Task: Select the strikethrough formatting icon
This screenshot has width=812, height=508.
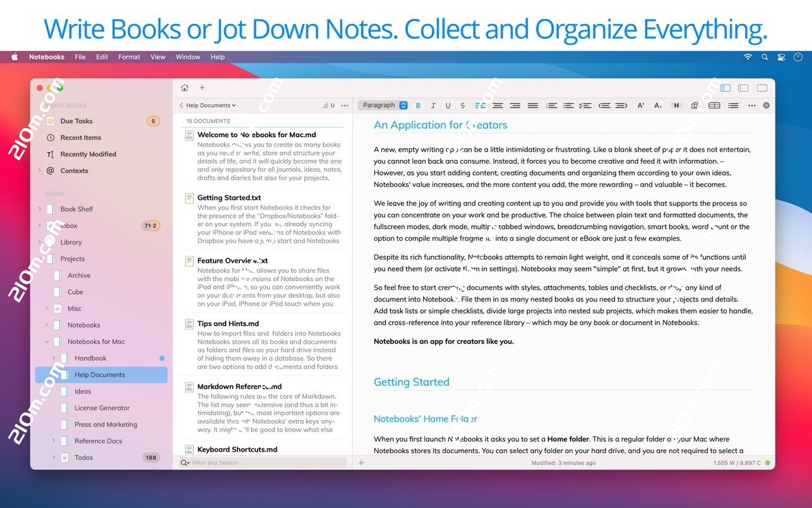Action: pos(463,105)
